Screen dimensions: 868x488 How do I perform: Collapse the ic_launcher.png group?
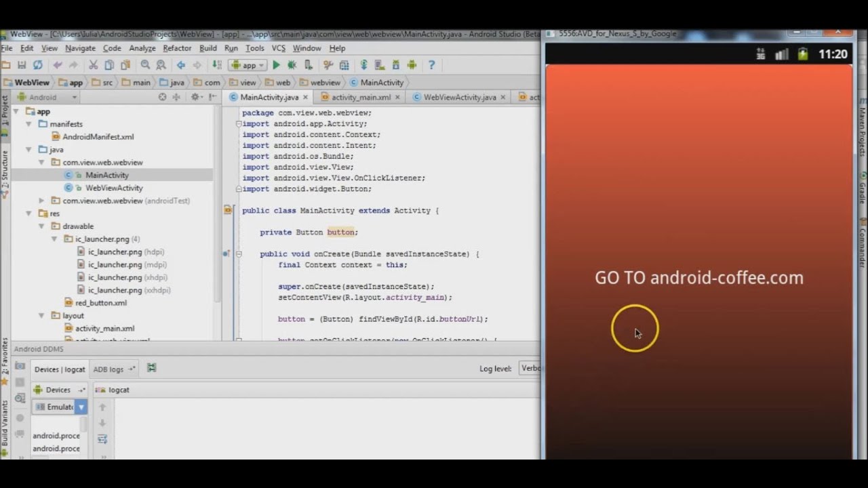pyautogui.click(x=54, y=239)
